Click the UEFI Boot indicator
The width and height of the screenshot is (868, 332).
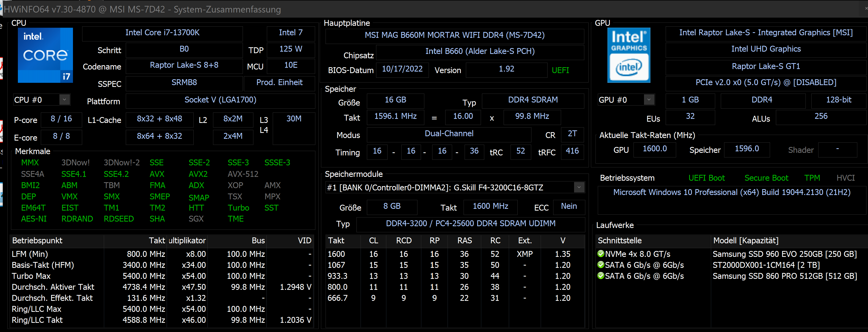pyautogui.click(x=706, y=178)
